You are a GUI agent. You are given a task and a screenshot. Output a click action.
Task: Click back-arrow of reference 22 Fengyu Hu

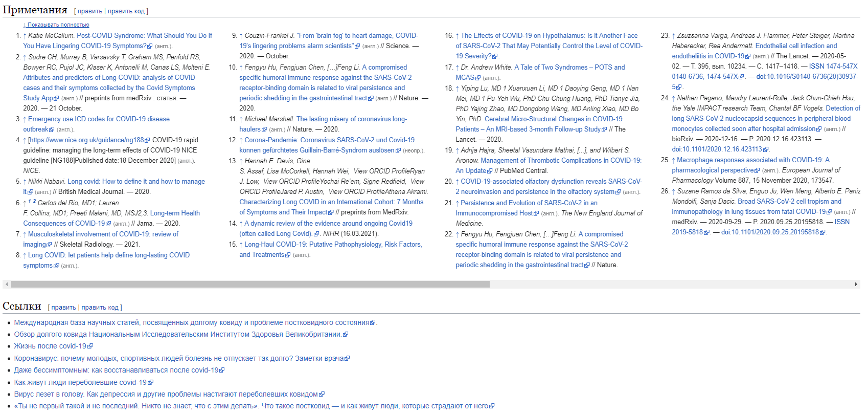[x=458, y=234]
